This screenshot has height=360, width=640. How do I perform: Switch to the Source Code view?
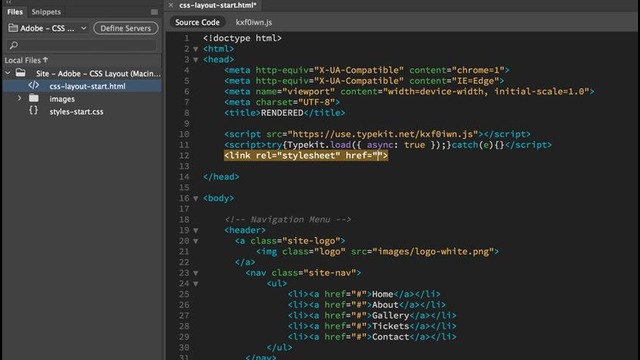tap(197, 22)
